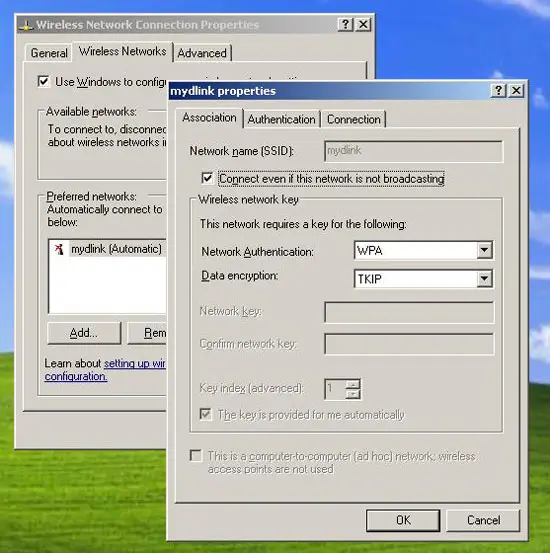Viewport: 550px width, 553px height.
Task: Open the setting up wireless link
Action: coord(135,363)
